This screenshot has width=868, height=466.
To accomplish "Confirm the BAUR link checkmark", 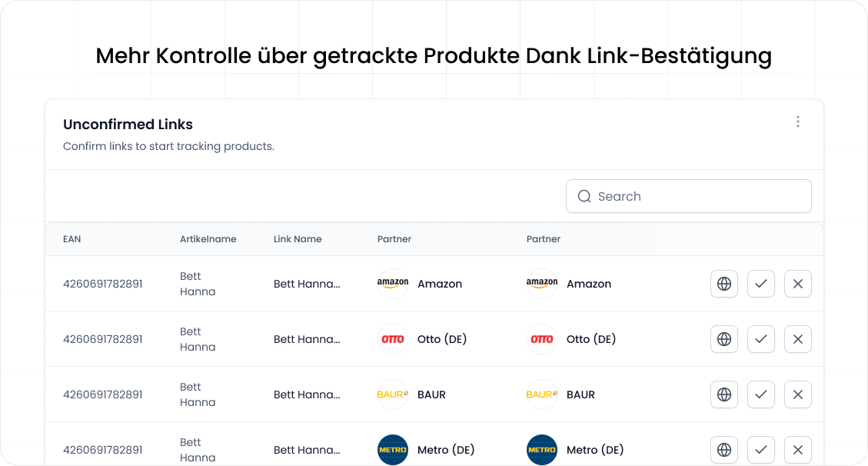I will tap(761, 394).
